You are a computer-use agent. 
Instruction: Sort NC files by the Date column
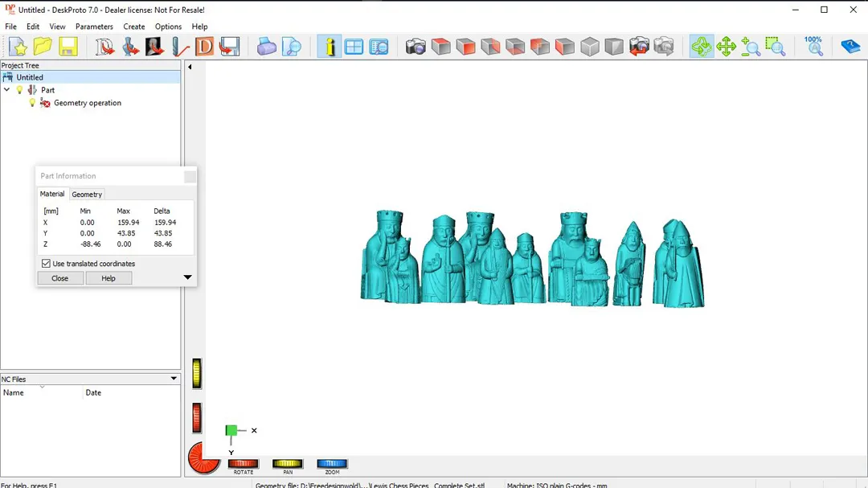(x=132, y=392)
